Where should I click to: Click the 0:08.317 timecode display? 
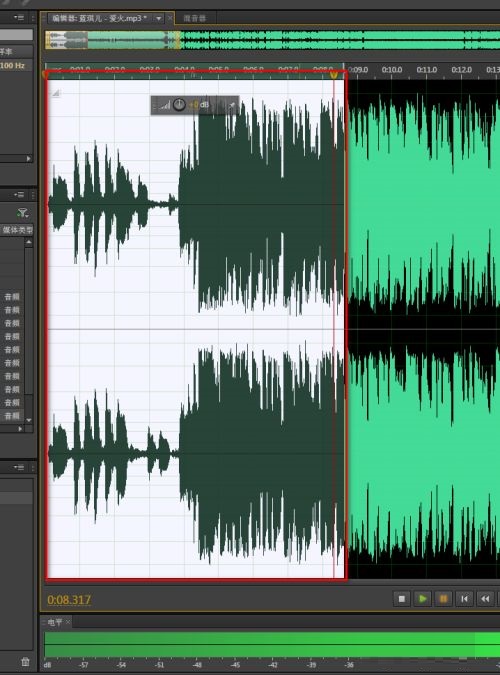click(69, 600)
